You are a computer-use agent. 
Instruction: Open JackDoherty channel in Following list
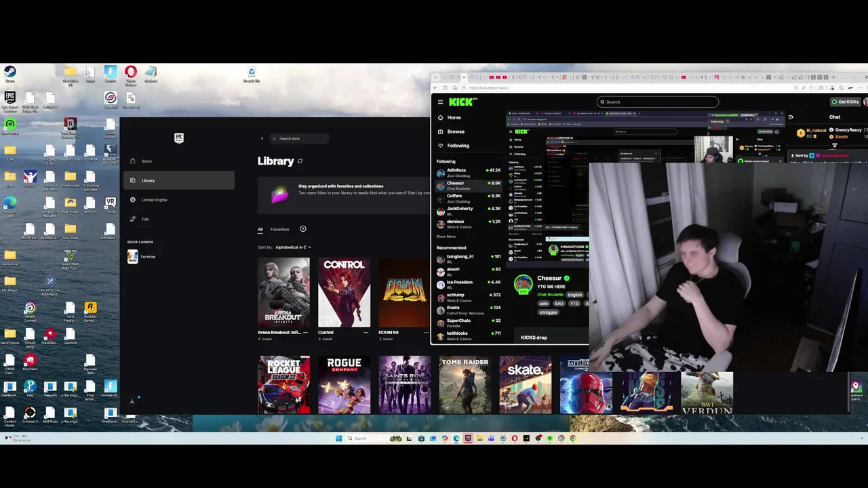469,210
